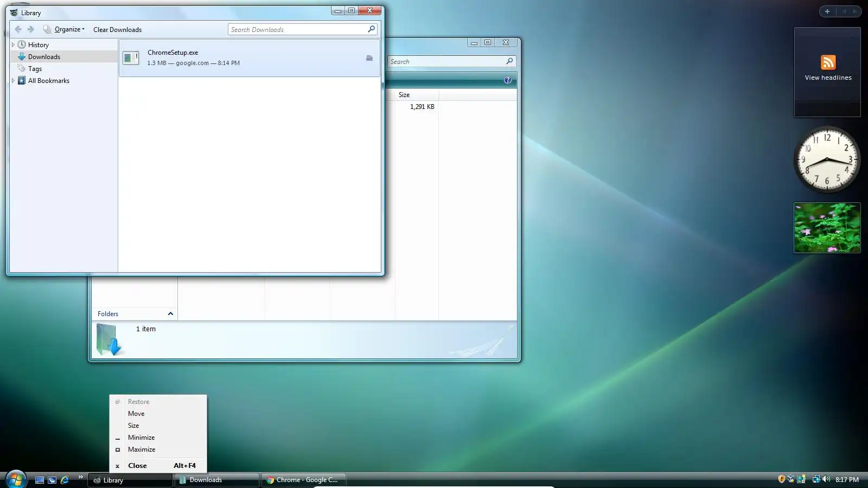
Task: Click the Windows Start orb
Action: [16, 479]
